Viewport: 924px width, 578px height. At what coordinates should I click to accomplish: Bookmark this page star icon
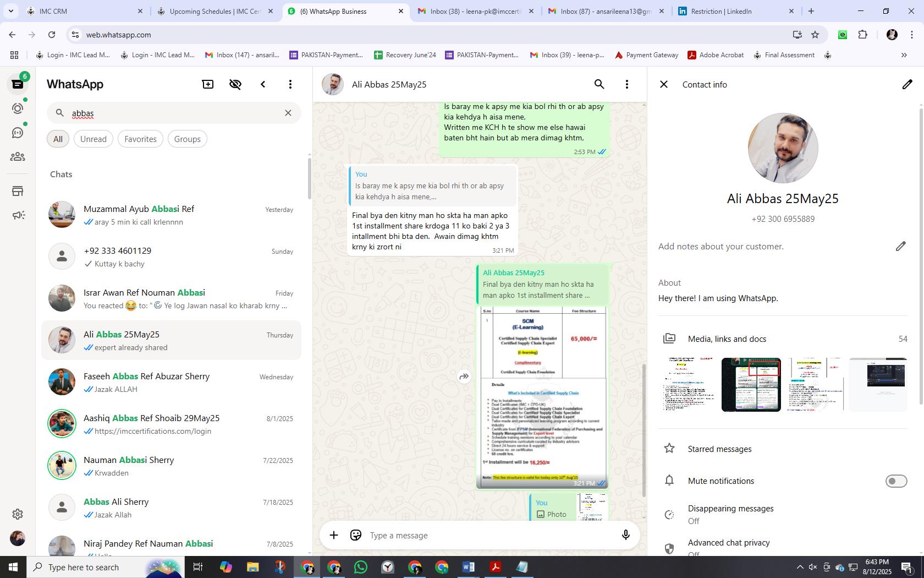pos(815,35)
